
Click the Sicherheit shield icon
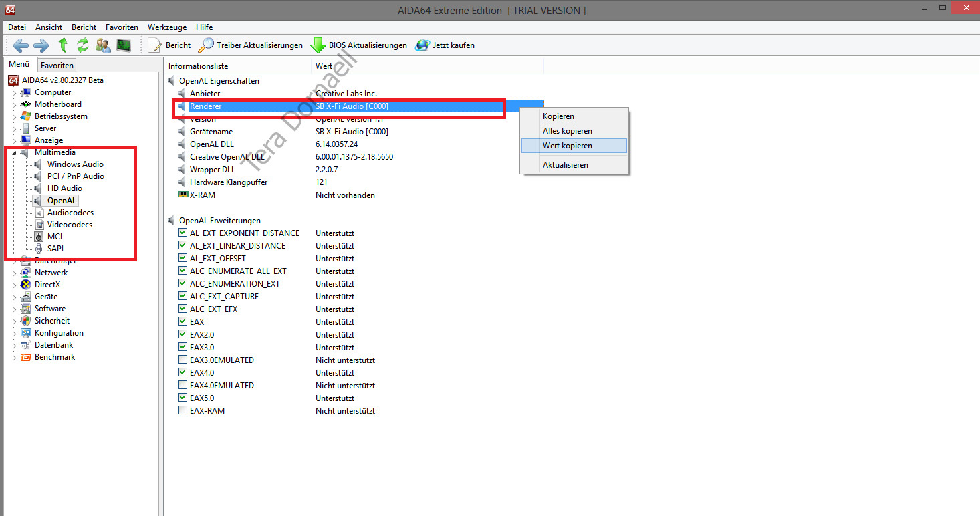[26, 321]
